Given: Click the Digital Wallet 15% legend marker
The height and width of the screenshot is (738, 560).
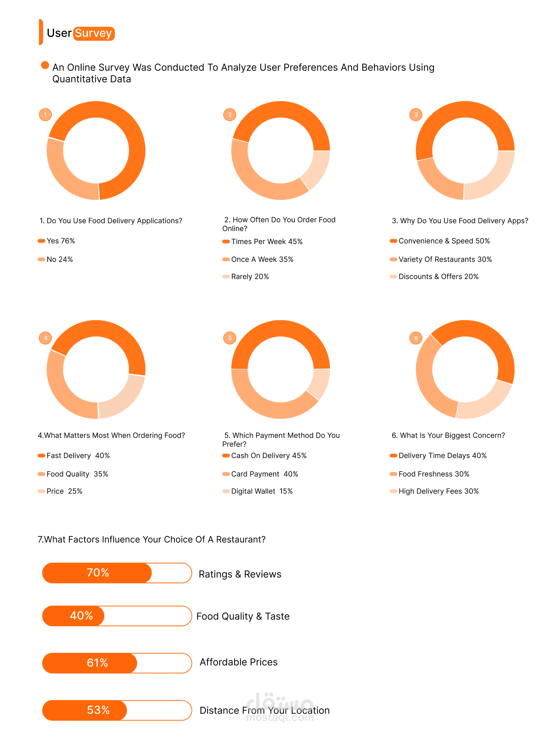Looking at the screenshot, I should pyautogui.click(x=226, y=491).
